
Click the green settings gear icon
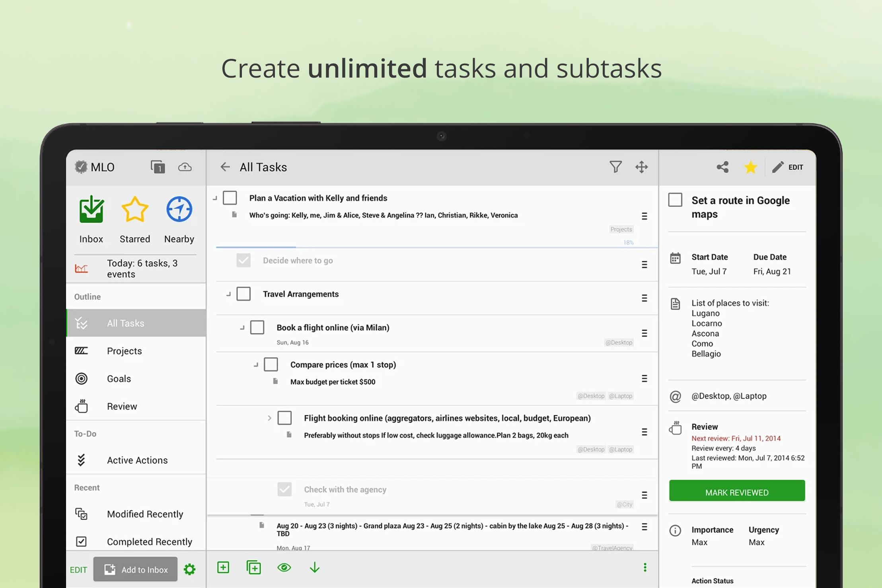click(x=190, y=569)
